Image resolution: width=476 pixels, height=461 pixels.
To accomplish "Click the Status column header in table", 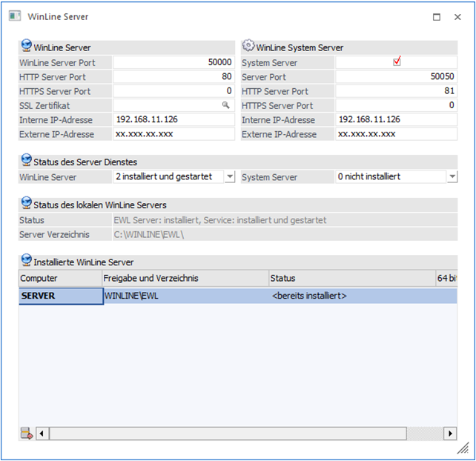I will [x=352, y=278].
